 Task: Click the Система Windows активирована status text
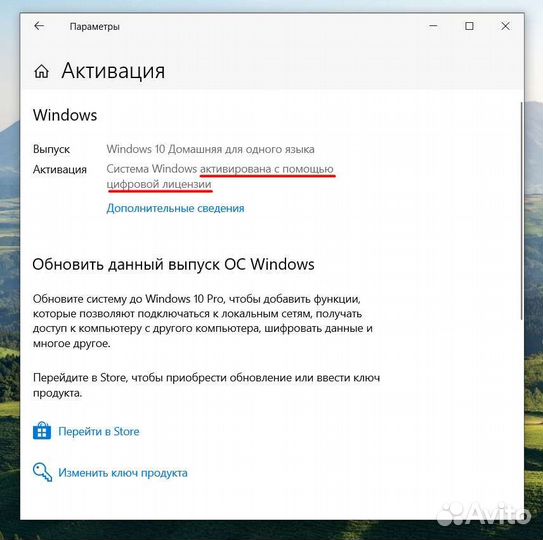220,176
